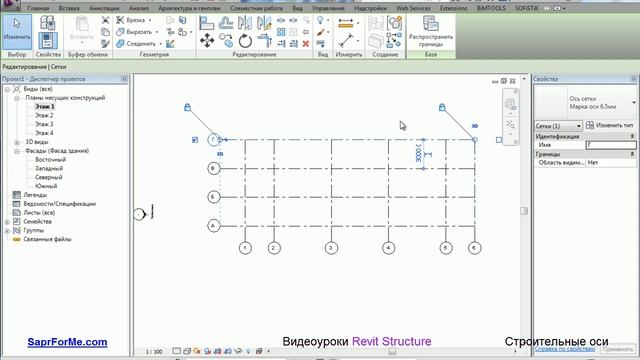Collapse Планы несущих конструкций node

click(17, 98)
